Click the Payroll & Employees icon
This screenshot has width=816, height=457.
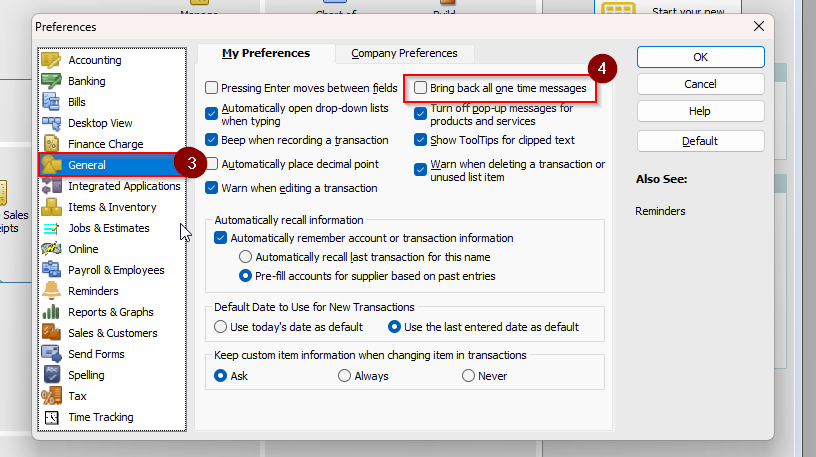coord(51,270)
